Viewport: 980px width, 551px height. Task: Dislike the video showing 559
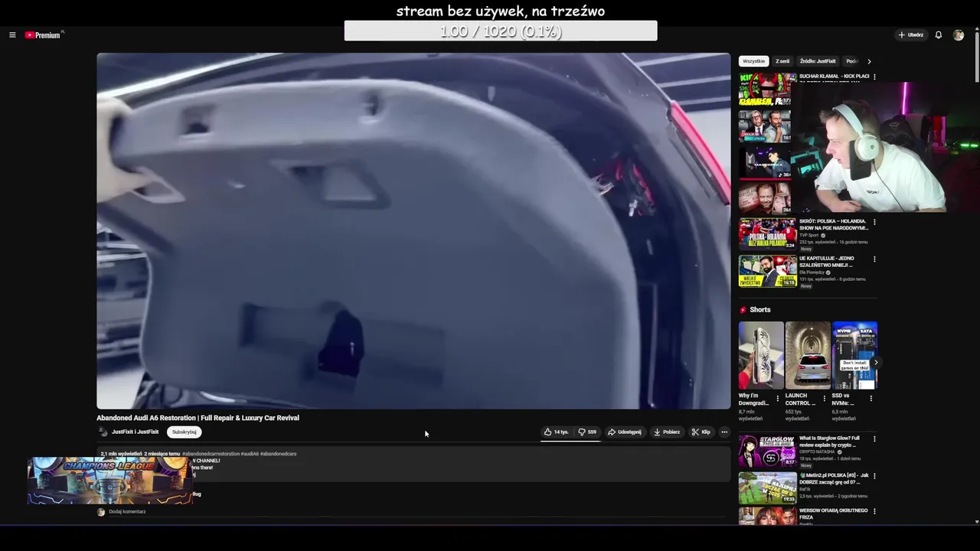[587, 432]
